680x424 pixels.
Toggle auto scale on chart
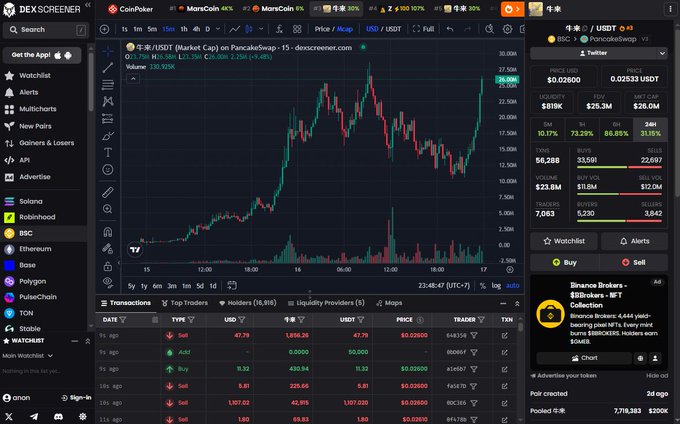click(513, 286)
